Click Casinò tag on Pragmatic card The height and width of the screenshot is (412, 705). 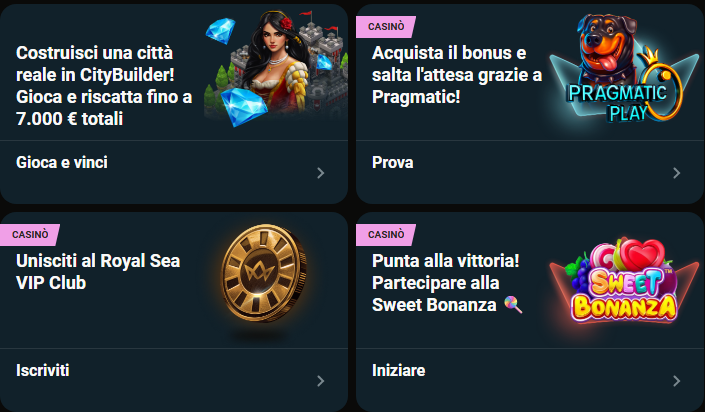(x=385, y=27)
